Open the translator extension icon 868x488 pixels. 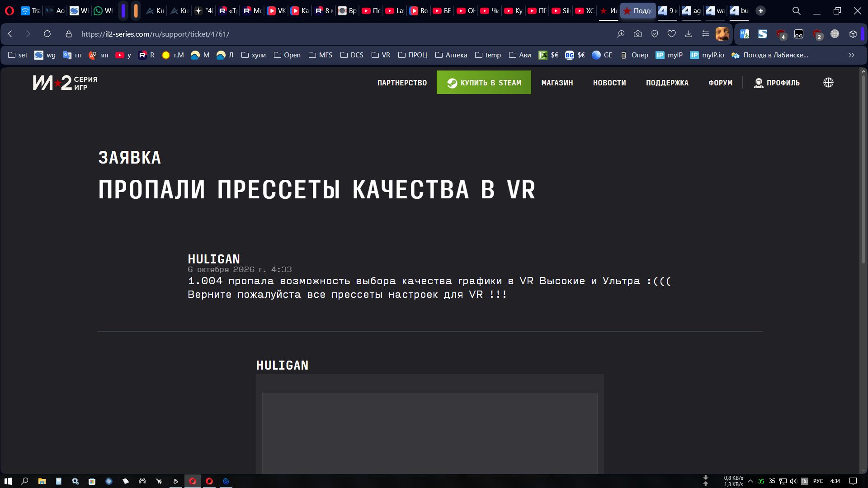pyautogui.click(x=745, y=34)
